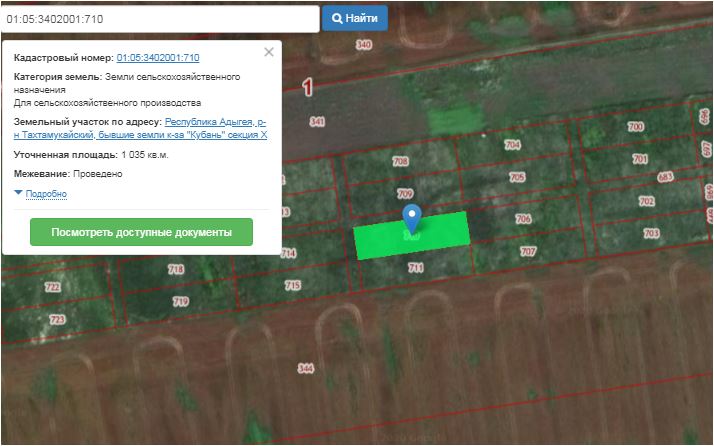This screenshot has width=714, height=446.
Task: Select parcel 704 on the map
Action: pyautogui.click(x=512, y=145)
